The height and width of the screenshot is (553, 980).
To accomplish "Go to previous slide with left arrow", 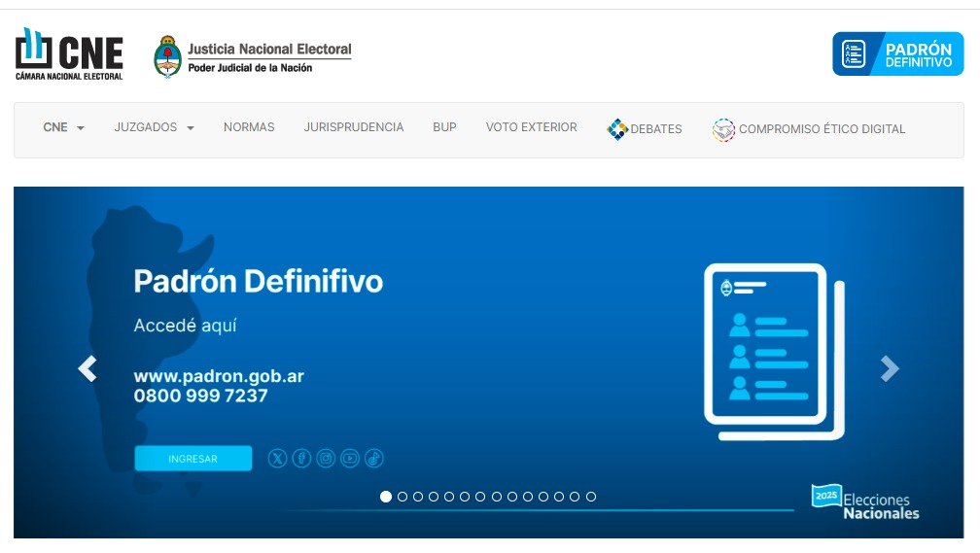I will 87,368.
